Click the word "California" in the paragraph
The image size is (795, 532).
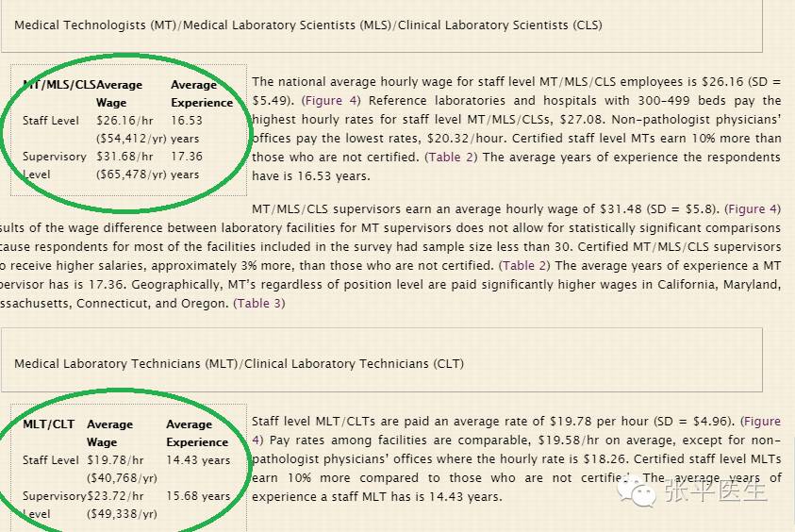687,285
